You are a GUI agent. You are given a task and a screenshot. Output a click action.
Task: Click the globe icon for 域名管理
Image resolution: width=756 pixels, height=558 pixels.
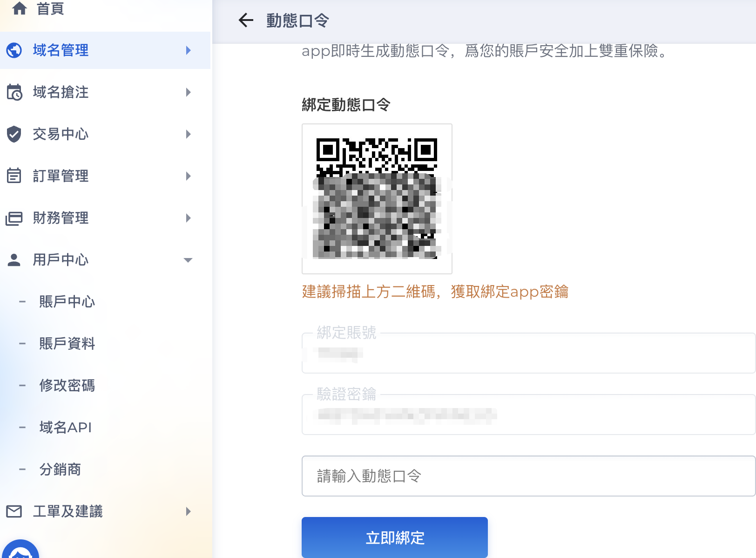[14, 50]
